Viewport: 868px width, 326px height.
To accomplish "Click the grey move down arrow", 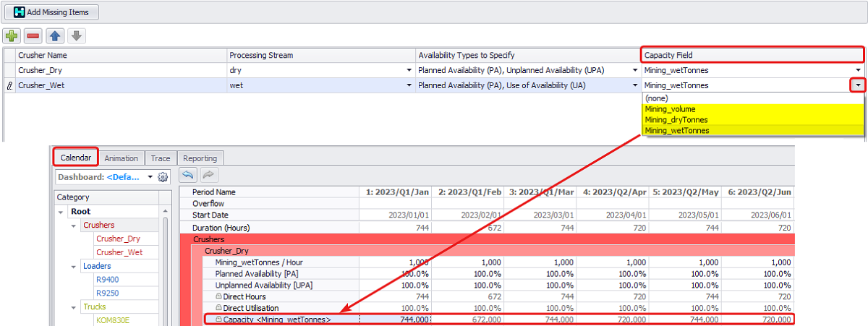I will pos(77,35).
